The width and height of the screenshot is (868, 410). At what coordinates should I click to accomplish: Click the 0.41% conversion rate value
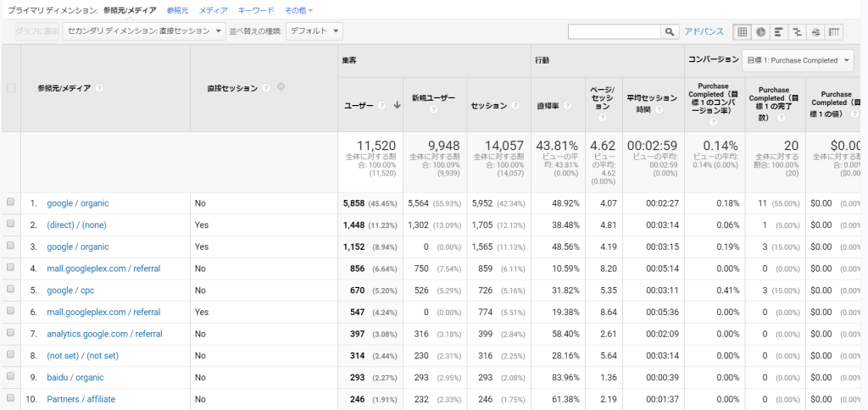click(x=727, y=290)
